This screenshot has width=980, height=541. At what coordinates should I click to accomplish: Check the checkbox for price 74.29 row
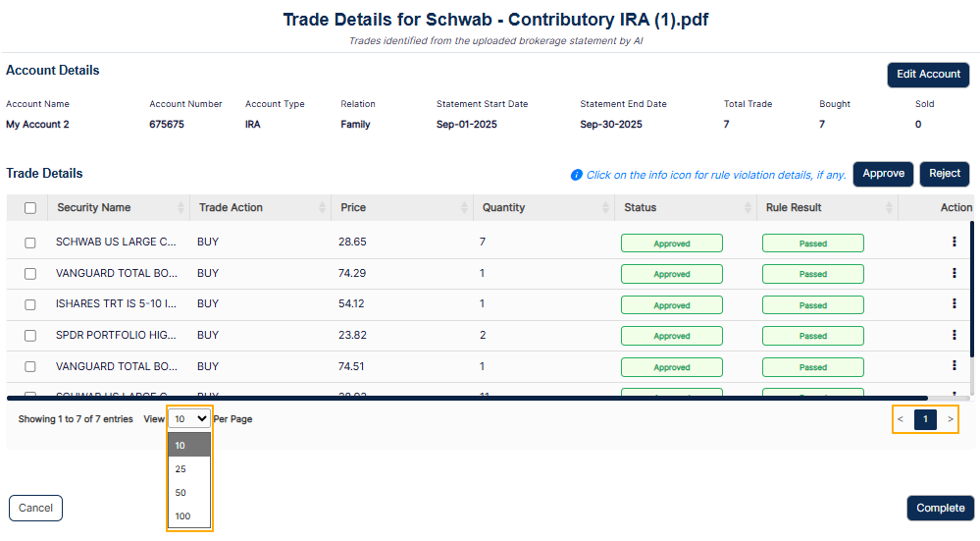tap(30, 274)
